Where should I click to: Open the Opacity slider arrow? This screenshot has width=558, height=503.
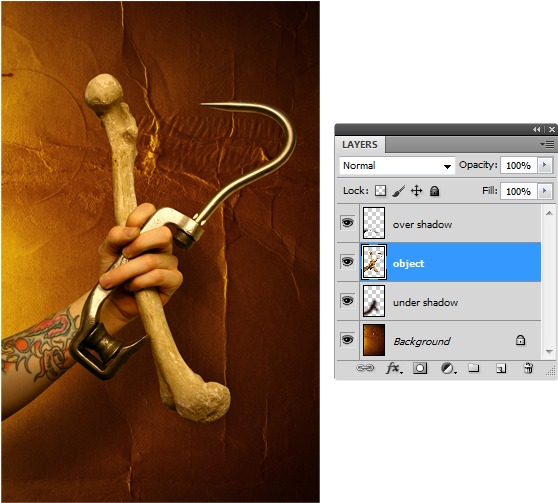(x=544, y=165)
